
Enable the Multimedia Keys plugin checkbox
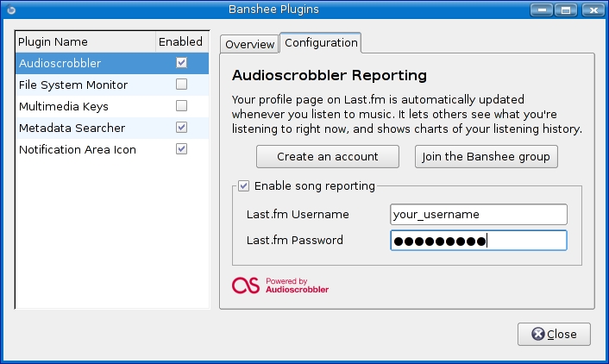[x=181, y=106]
